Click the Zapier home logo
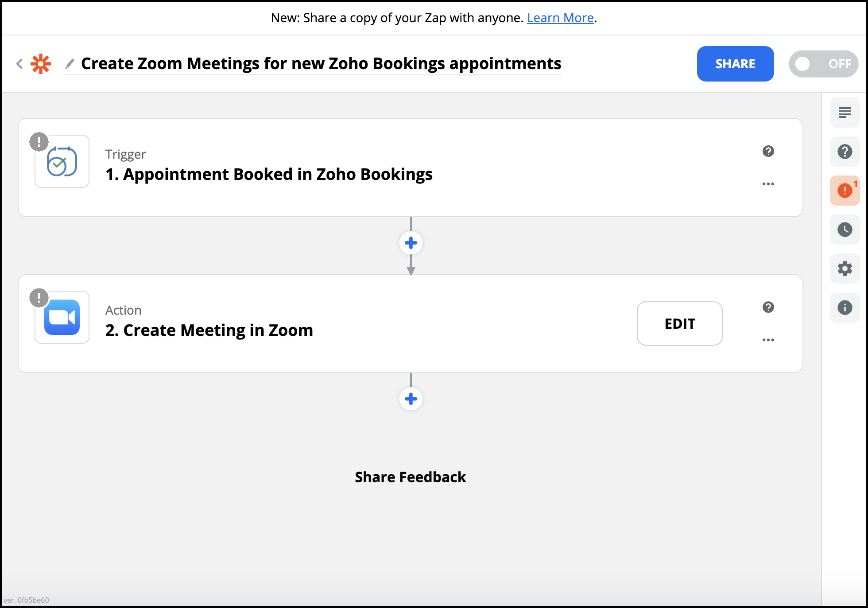Screen dimensions: 868x608 (41, 64)
